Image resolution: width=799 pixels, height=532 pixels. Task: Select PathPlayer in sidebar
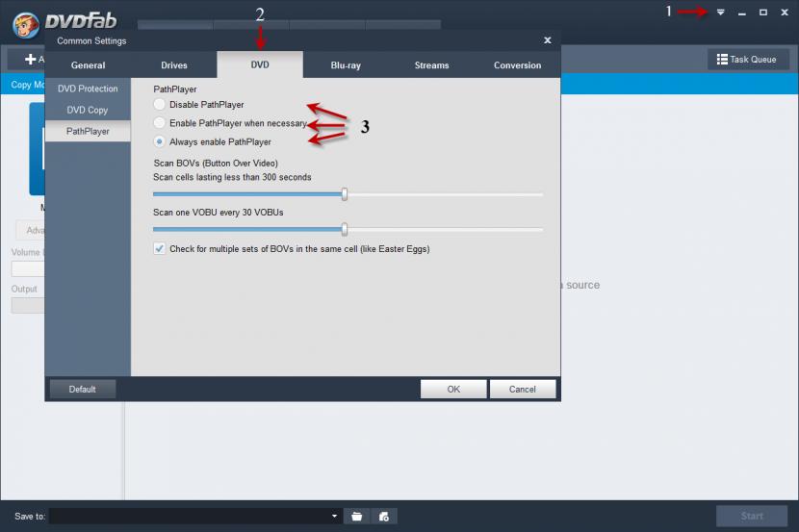tap(88, 132)
